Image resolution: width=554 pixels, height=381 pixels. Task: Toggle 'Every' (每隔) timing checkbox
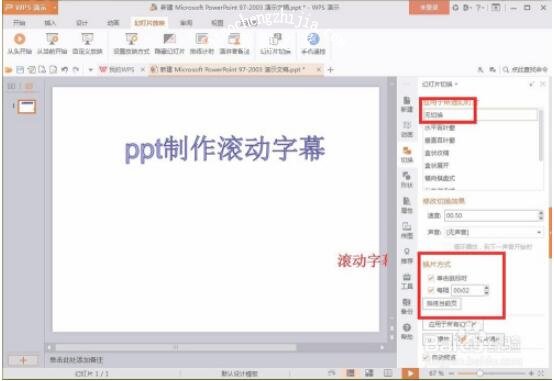tap(431, 290)
